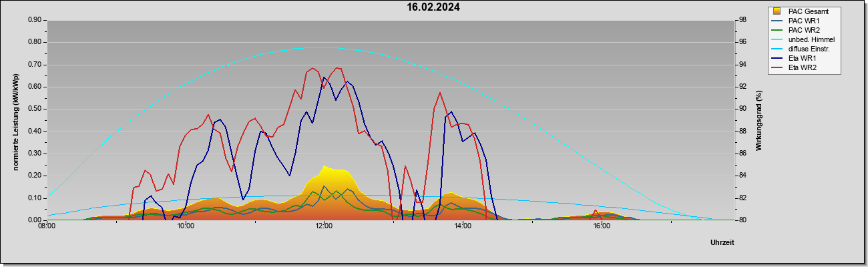
Task: Click the 90 right axis value
Action: [742, 109]
